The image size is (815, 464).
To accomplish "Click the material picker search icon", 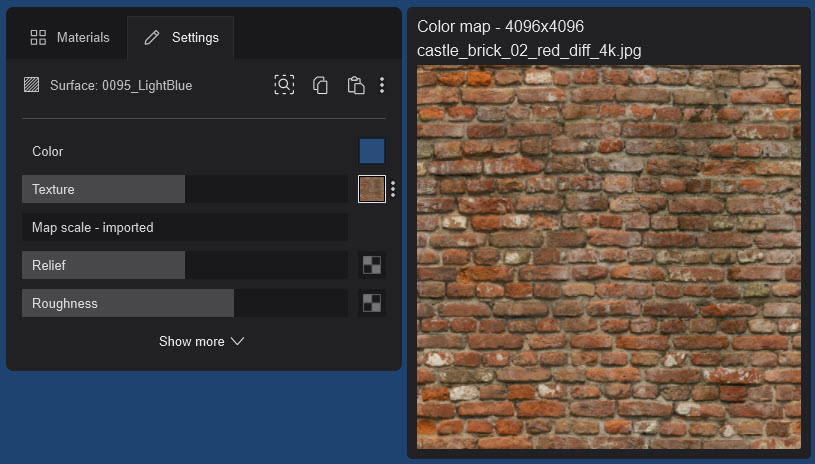I will click(284, 85).
